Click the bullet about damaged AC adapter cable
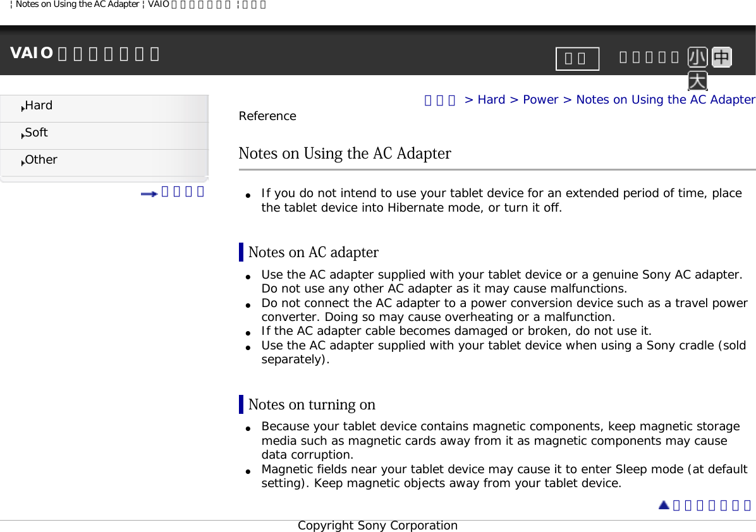 tap(456, 331)
